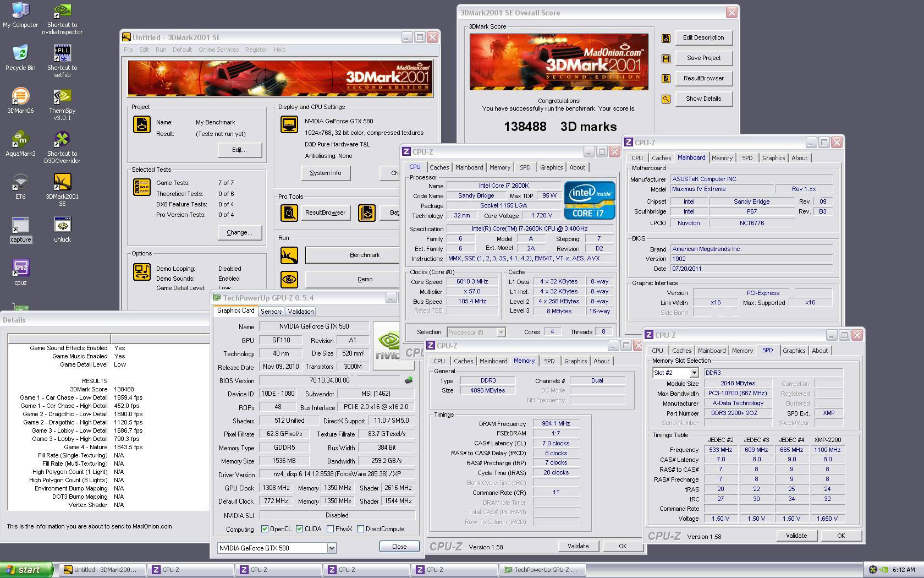
Task: Open the ThermSpy v3.0.1 desktop icon
Action: pyautogui.click(x=62, y=105)
